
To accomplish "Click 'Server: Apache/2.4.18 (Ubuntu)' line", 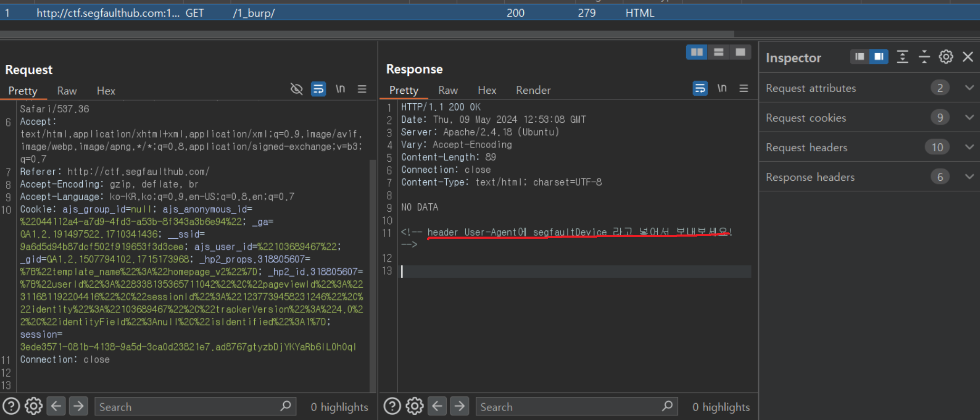I will click(480, 132).
